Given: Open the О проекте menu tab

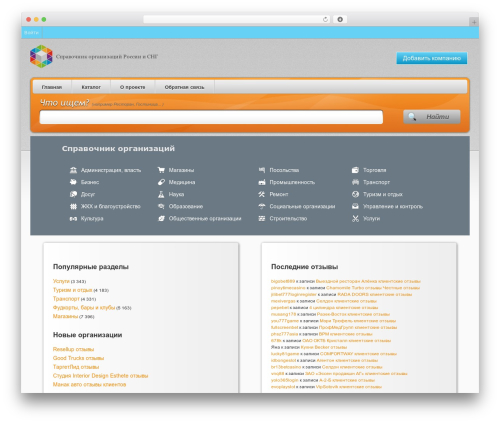Looking at the screenshot, I should tap(132, 87).
